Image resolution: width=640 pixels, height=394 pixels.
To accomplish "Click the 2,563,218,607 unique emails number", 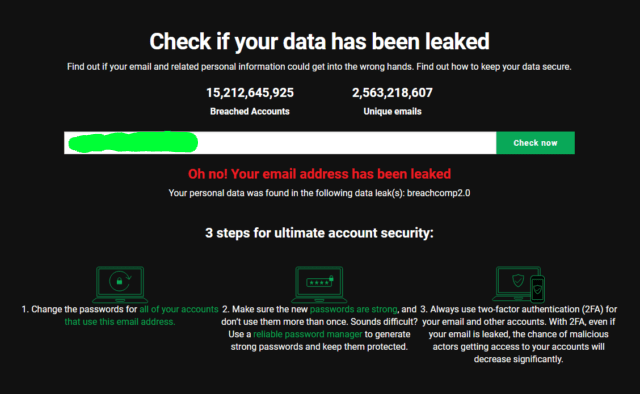I will click(392, 93).
